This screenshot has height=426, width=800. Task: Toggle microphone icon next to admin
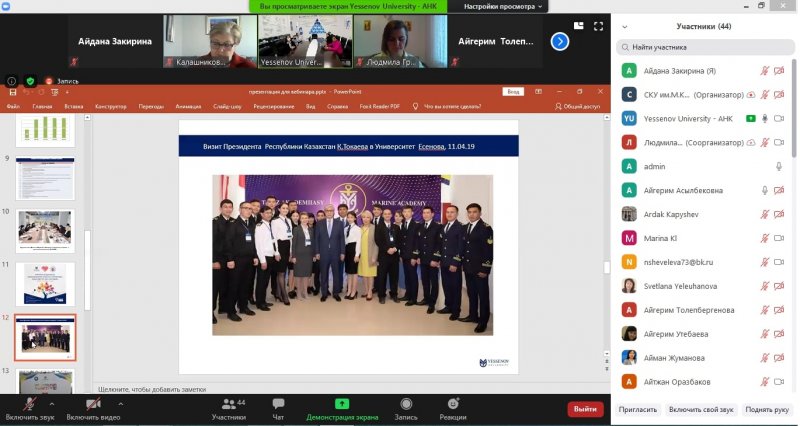coord(778,167)
